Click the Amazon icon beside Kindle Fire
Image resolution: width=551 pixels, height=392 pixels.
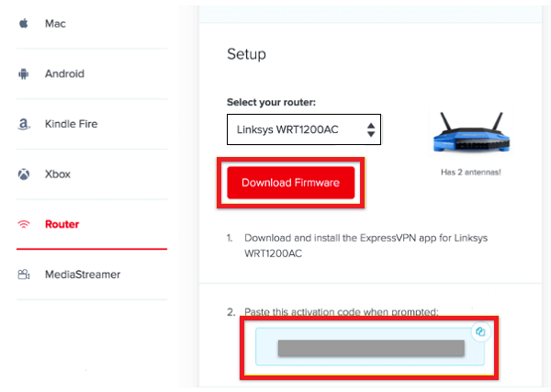pos(24,124)
